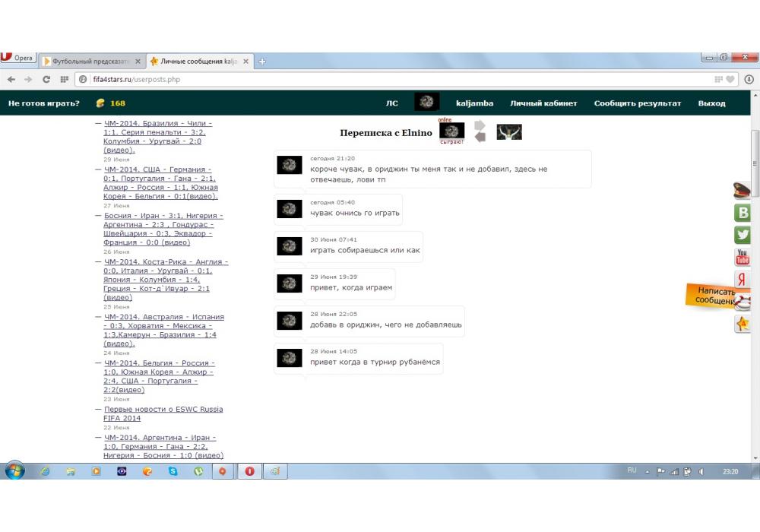Close the 'Личные сообщения' tab
Viewport: 760px width, 532px height.
click(245, 62)
